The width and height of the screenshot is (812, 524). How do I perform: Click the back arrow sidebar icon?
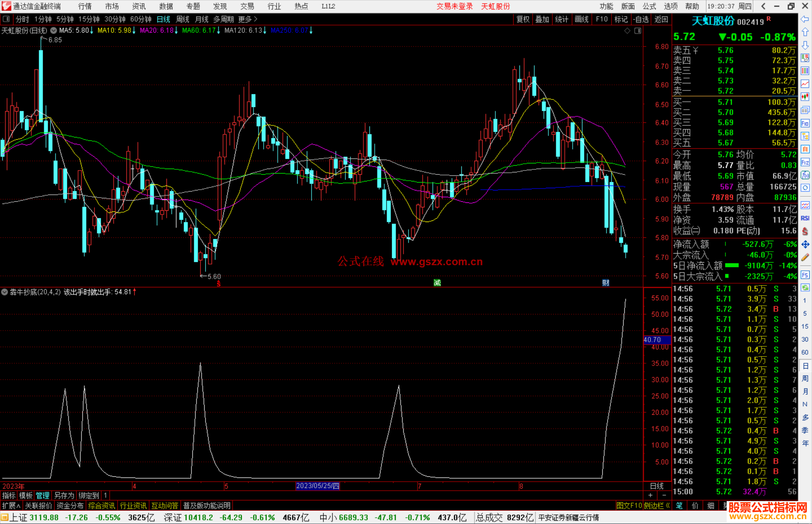[x=805, y=19]
